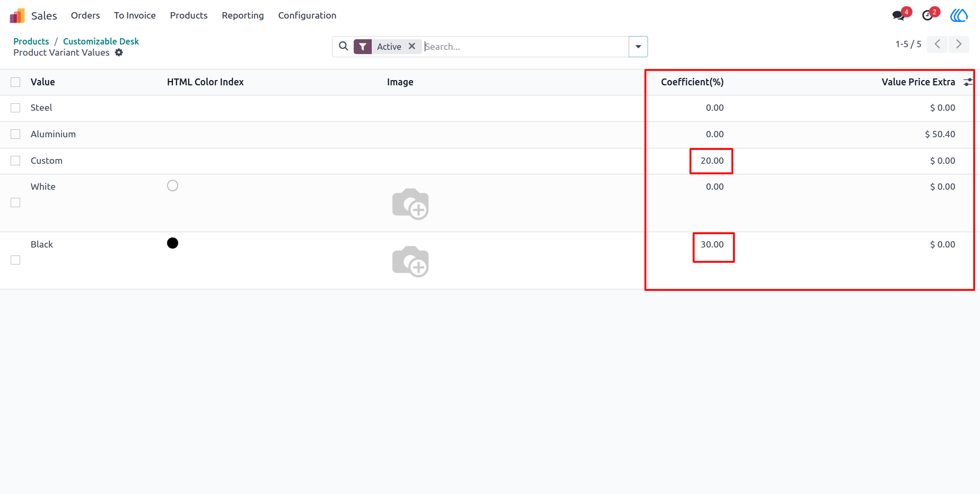This screenshot has height=494, width=980.
Task: Focus the Search input field
Action: point(525,47)
